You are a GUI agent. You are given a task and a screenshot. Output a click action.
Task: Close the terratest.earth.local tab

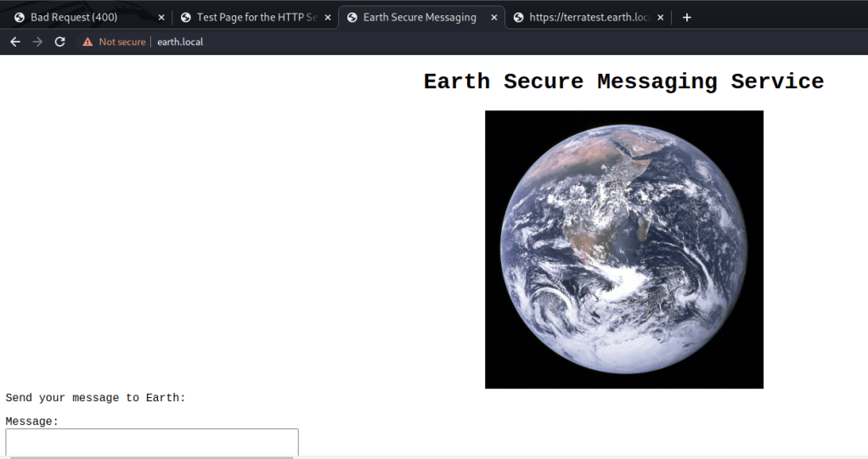click(x=660, y=18)
